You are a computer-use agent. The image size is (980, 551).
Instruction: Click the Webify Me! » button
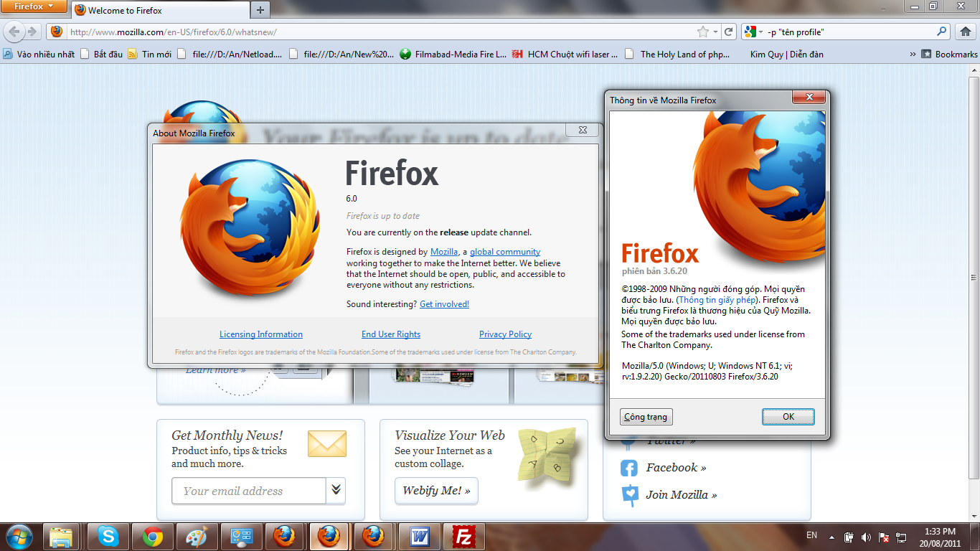(436, 491)
